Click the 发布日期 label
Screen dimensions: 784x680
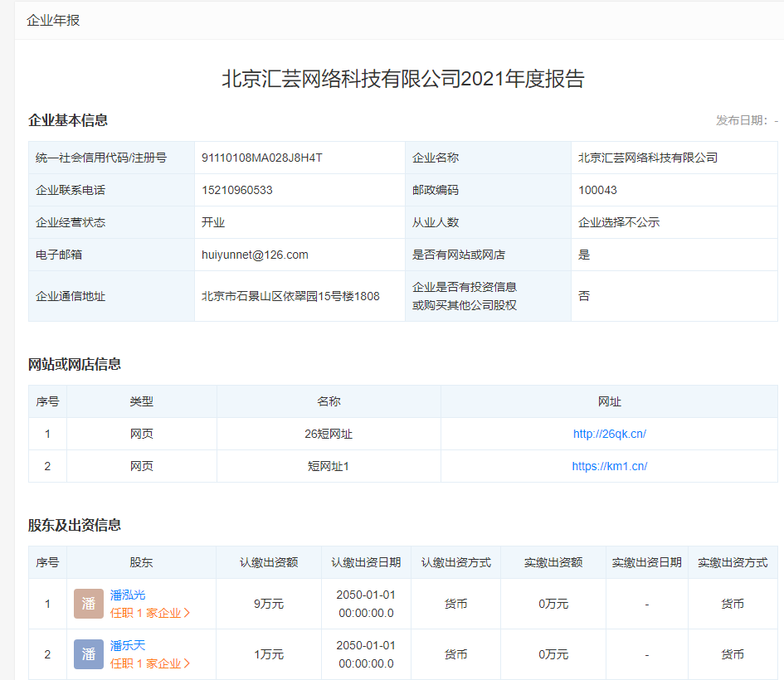tap(742, 120)
